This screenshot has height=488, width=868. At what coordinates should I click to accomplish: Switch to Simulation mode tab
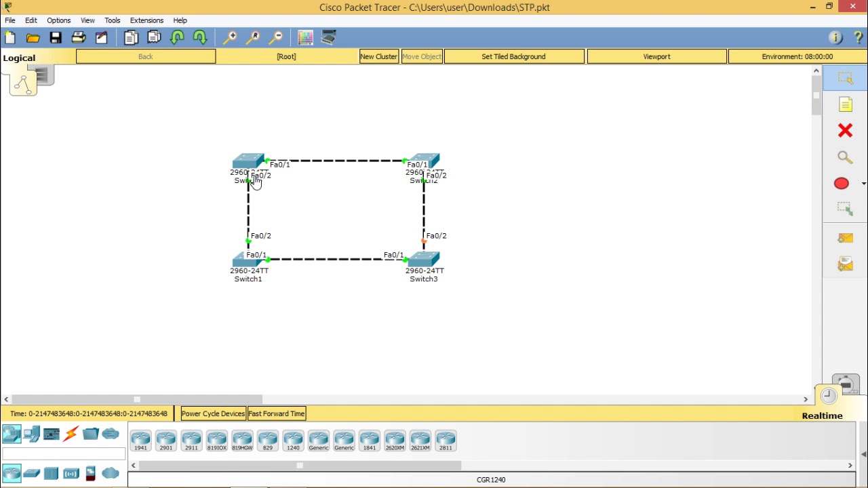(x=846, y=384)
